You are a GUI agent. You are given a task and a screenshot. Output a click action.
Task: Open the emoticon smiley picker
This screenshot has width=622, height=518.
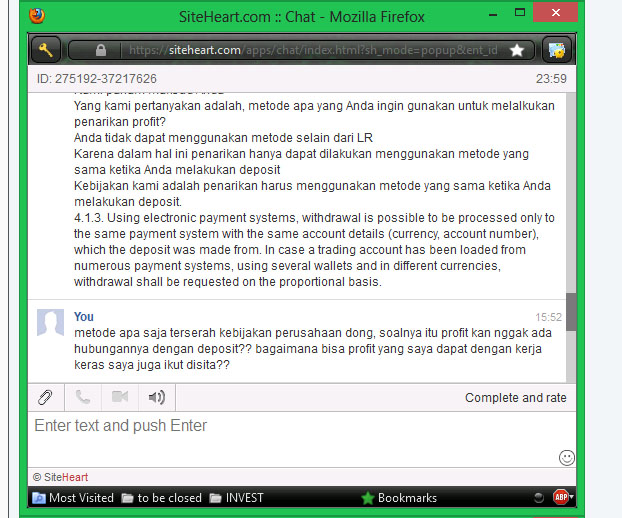[566, 458]
